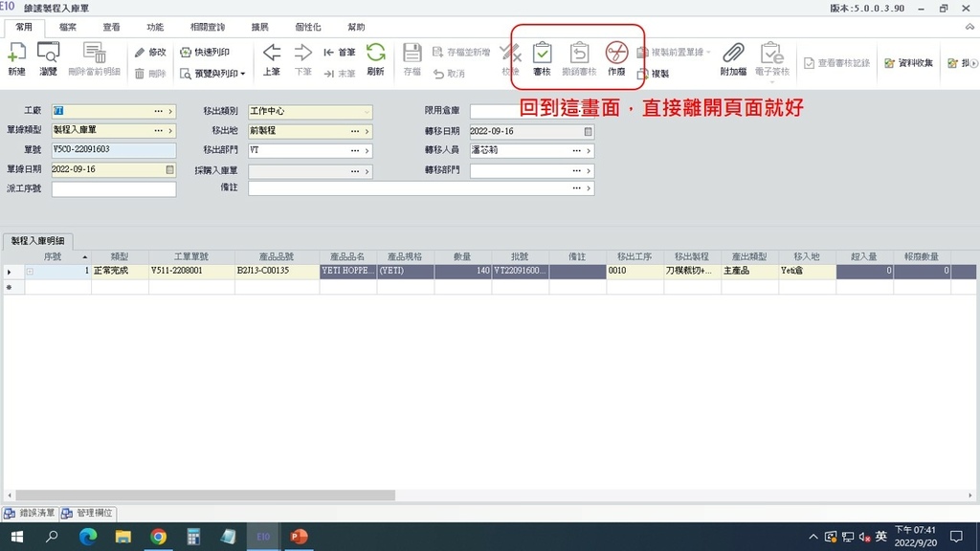This screenshot has width=980, height=551.
Task: Open Chrome from taskbar
Action: coord(158,537)
